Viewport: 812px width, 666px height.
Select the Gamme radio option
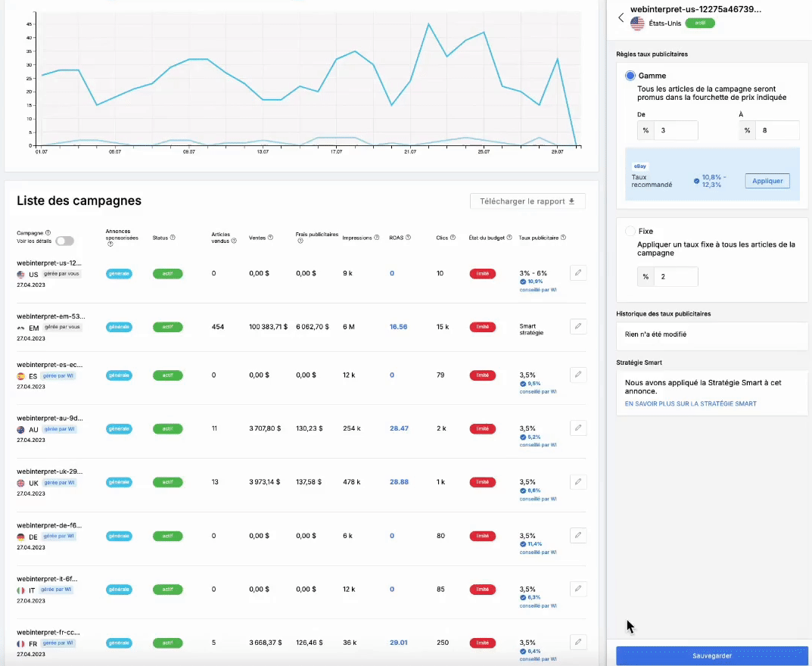pyautogui.click(x=630, y=76)
